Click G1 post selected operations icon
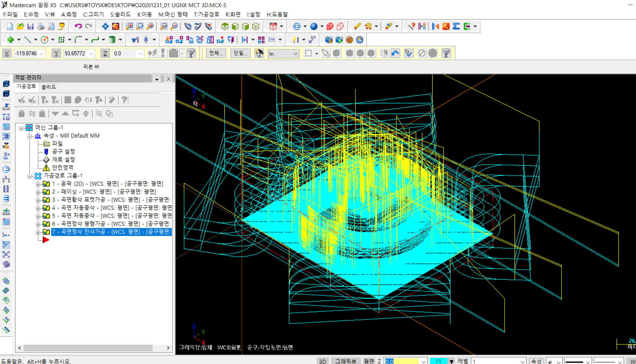 tap(88, 100)
